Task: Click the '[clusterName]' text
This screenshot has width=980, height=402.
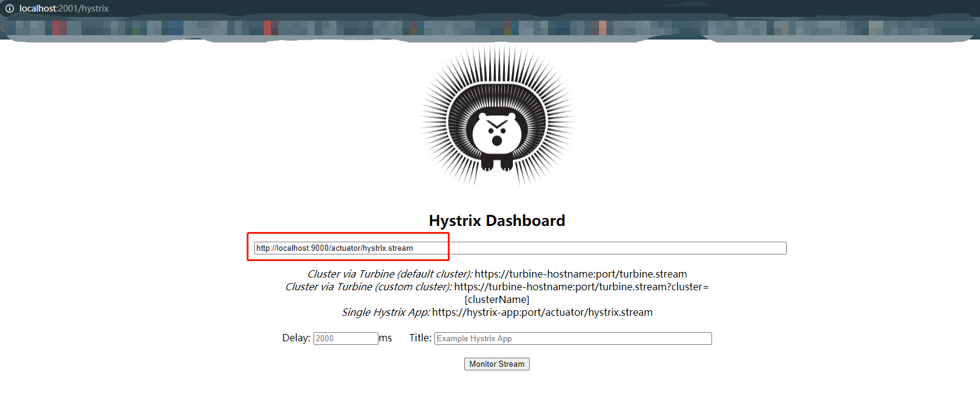Action: (x=497, y=299)
